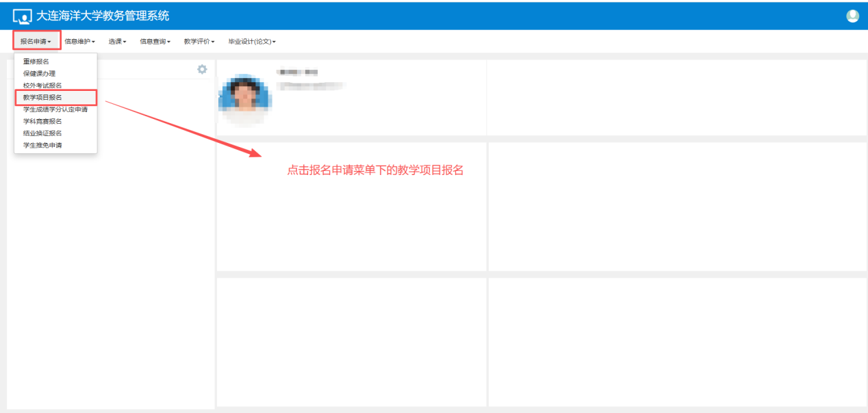
Task: Click the system logo icon in header
Action: [22, 16]
